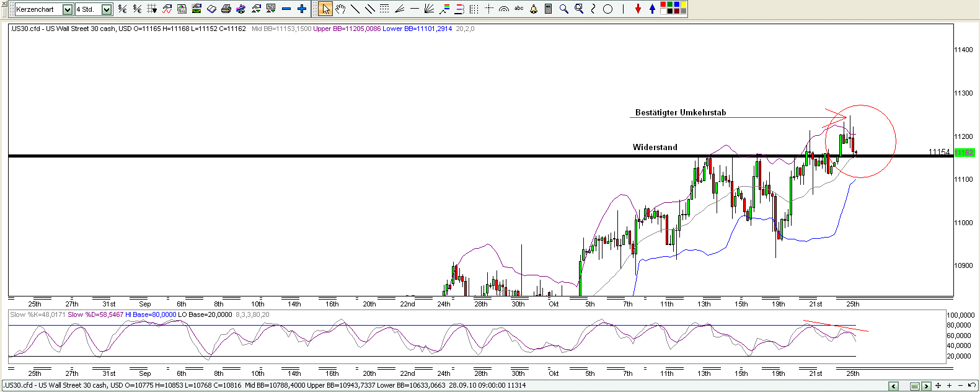Click the chart scroll left arrow button
Viewport: 980px width, 392px height.
[x=893, y=386]
